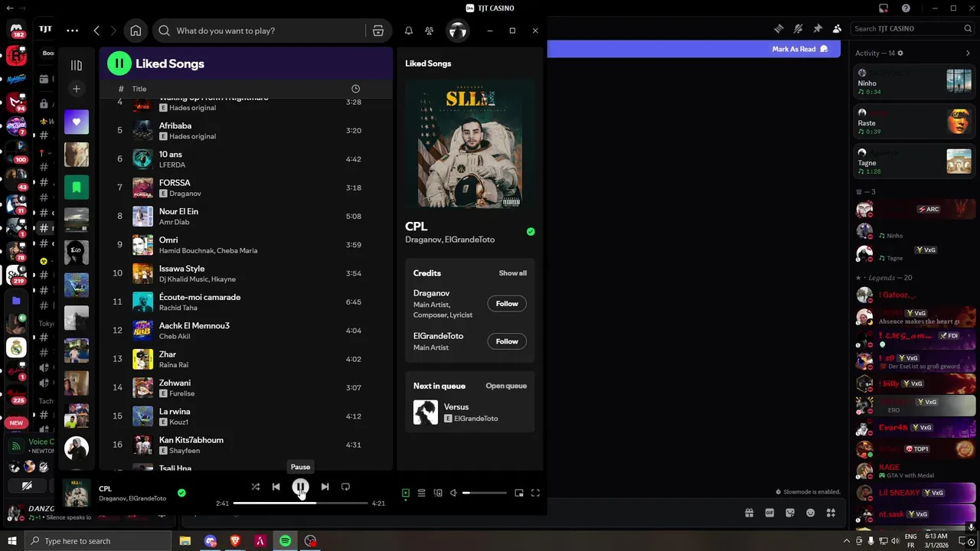Click 'Open queue' link
This screenshot has width=980, height=551.
click(x=506, y=386)
